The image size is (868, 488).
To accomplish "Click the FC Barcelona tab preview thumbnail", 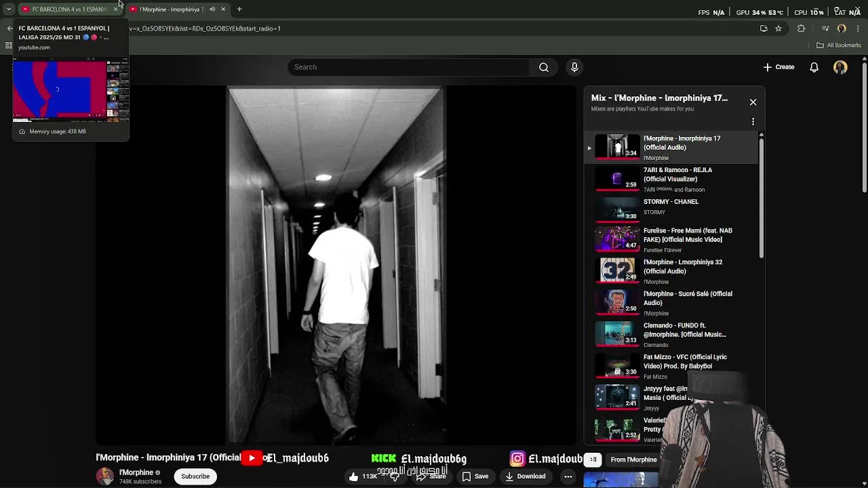I will point(71,90).
